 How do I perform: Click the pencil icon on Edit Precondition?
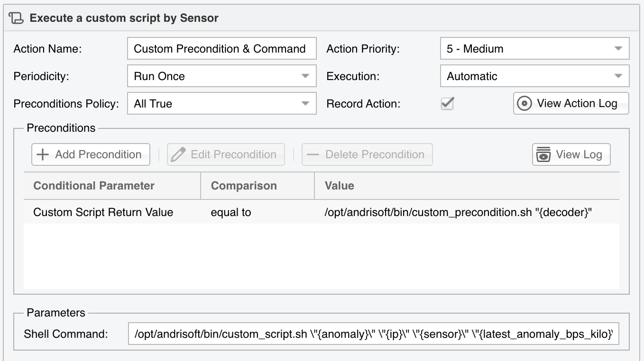[178, 154]
